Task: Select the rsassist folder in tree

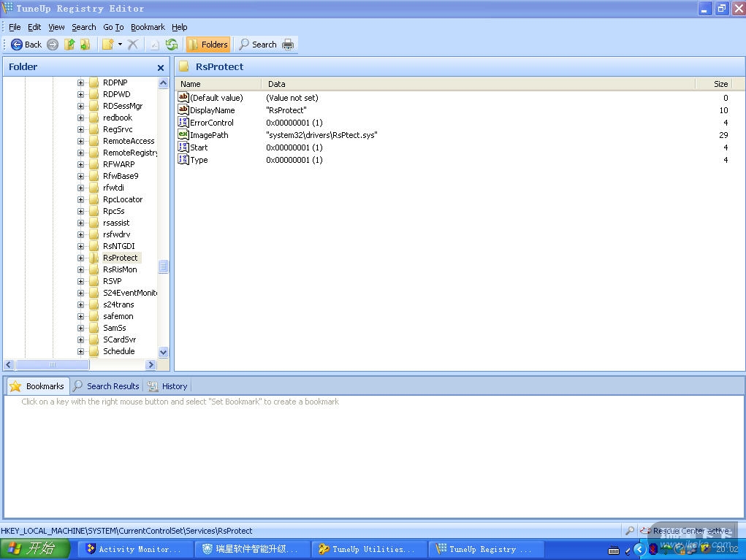Action: click(x=116, y=223)
